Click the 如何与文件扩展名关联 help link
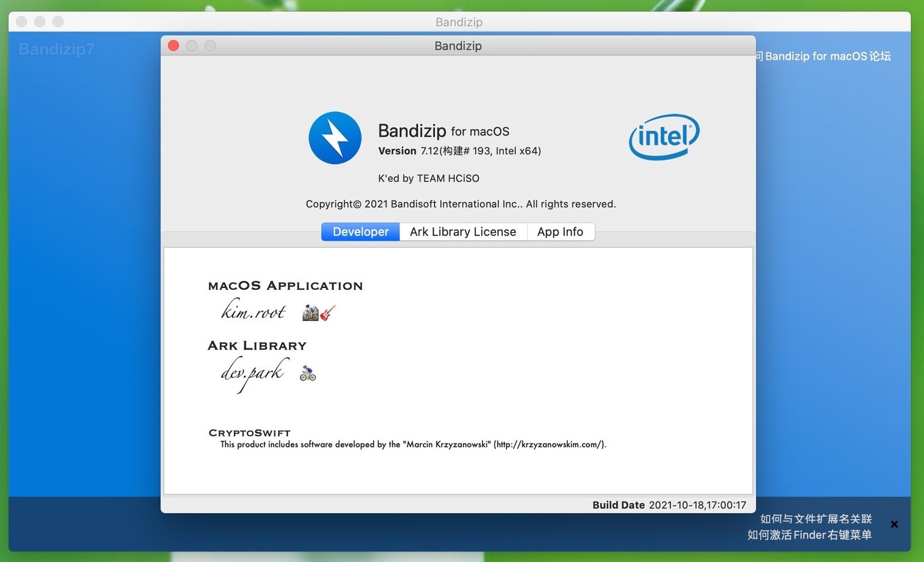The image size is (924, 562). coord(816,518)
